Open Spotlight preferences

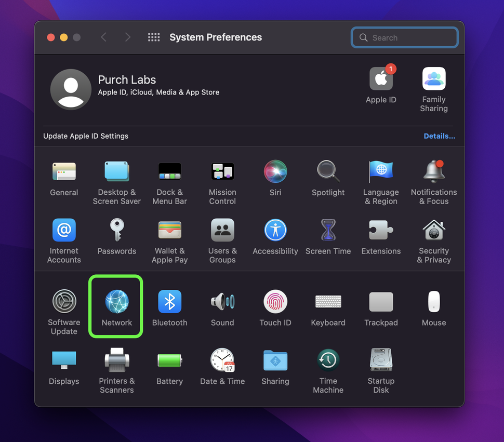(x=328, y=179)
